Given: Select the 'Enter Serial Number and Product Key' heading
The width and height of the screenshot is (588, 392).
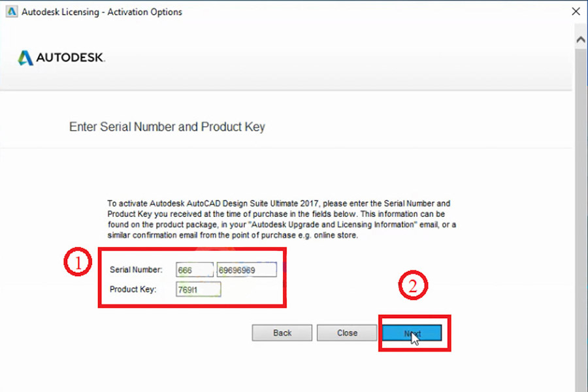Looking at the screenshot, I should [x=167, y=127].
